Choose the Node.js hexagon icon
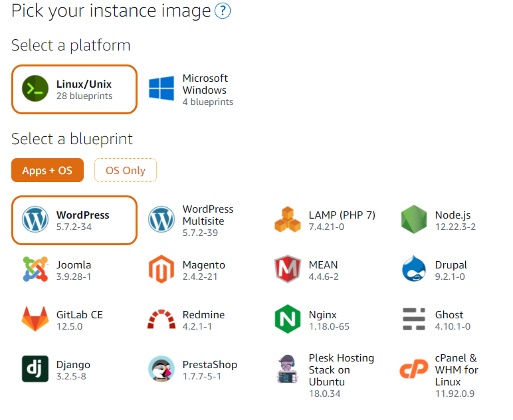Image resolution: width=513 pixels, height=420 pixels. (414, 220)
